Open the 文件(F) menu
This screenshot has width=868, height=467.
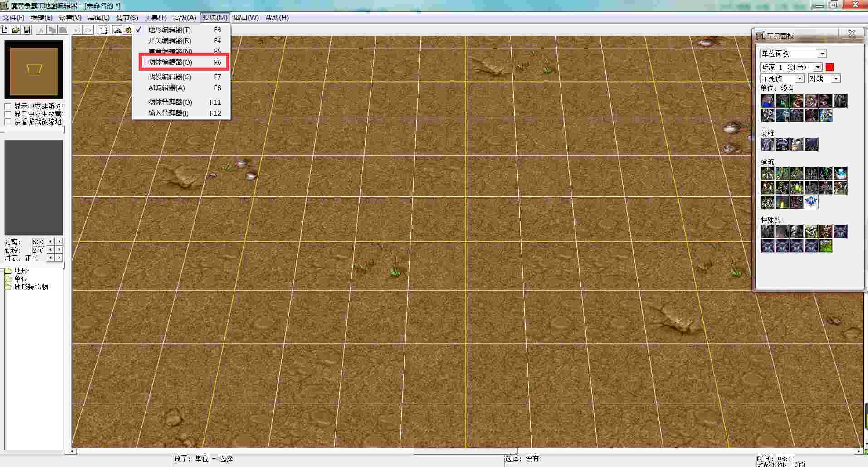pos(14,18)
